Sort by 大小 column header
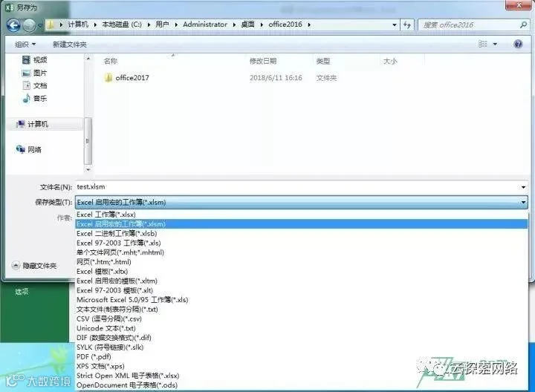 click(x=390, y=61)
